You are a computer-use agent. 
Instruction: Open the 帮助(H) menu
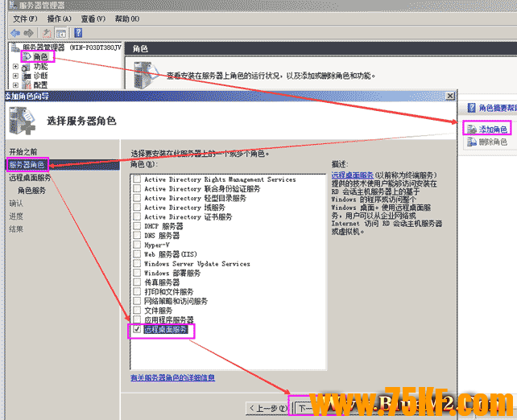pyautogui.click(x=127, y=19)
